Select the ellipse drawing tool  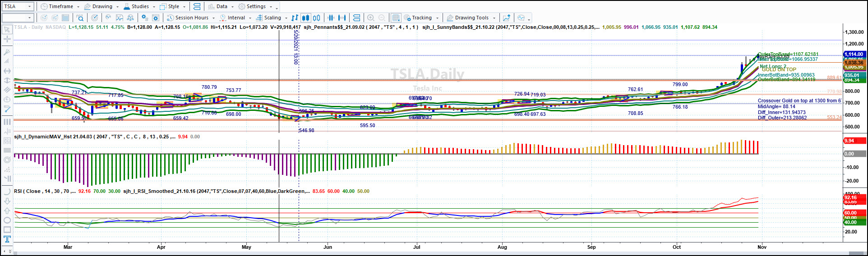[7, 220]
